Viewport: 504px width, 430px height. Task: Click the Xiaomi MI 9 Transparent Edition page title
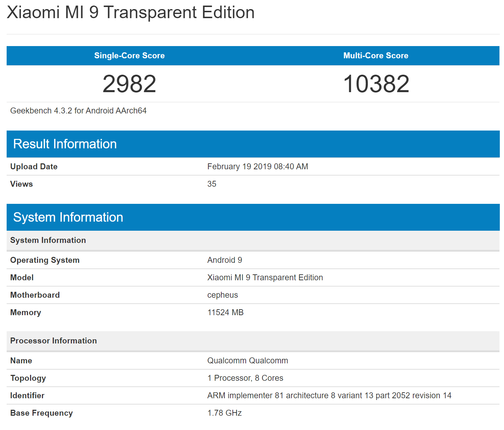pos(131,13)
